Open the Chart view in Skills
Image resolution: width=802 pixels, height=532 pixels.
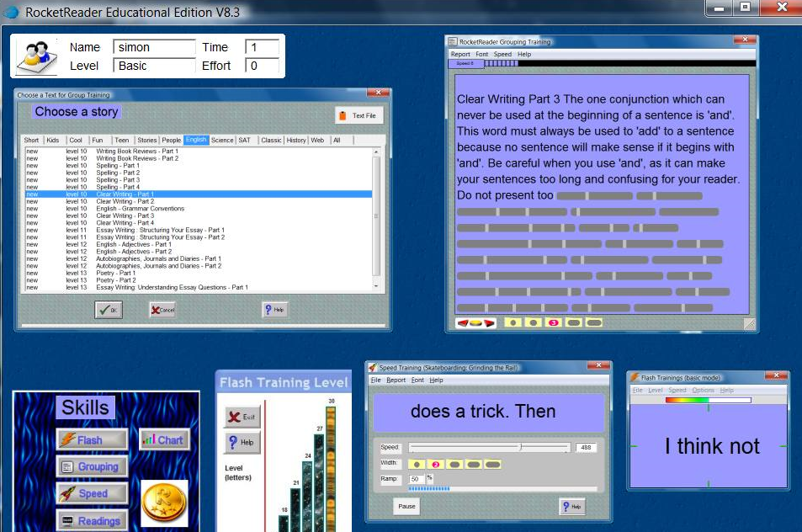pyautogui.click(x=164, y=440)
